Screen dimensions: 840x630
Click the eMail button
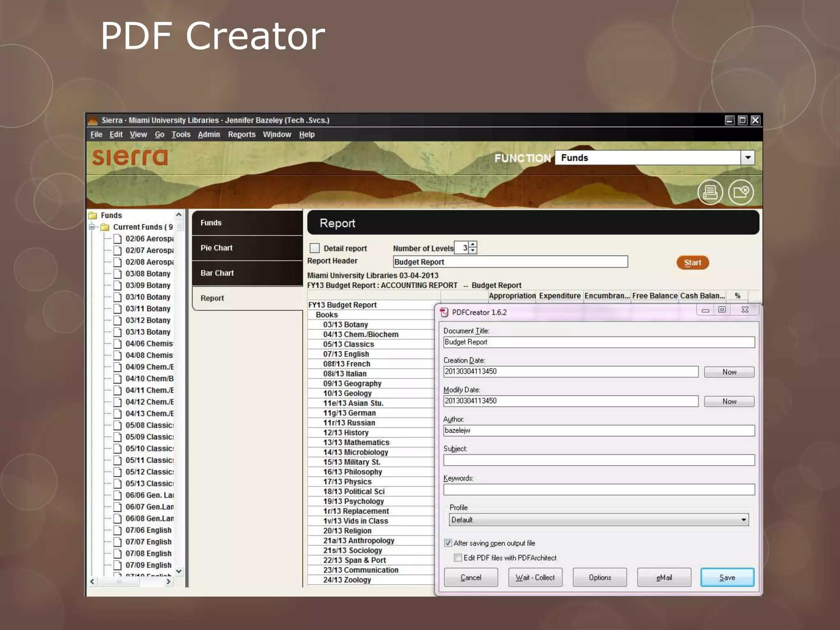tap(664, 577)
